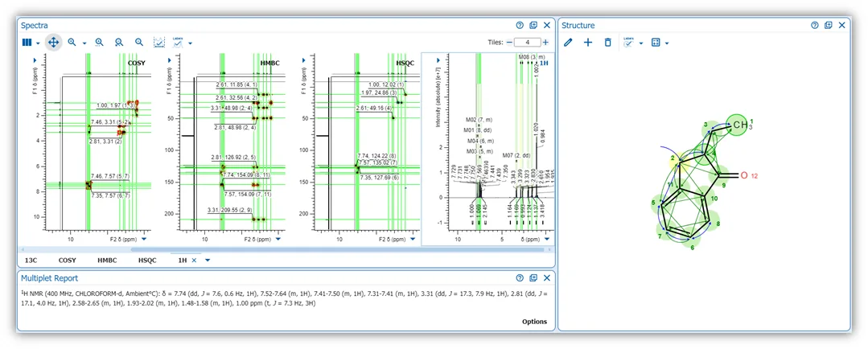Increase tiles count with plus button
Viewport: 868px width, 349px height.
coord(546,42)
